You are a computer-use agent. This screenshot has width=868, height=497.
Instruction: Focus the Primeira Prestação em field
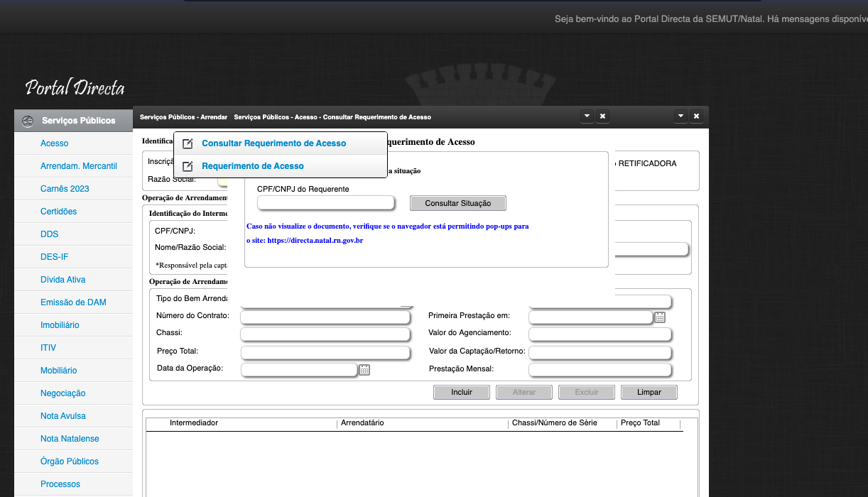coord(591,317)
